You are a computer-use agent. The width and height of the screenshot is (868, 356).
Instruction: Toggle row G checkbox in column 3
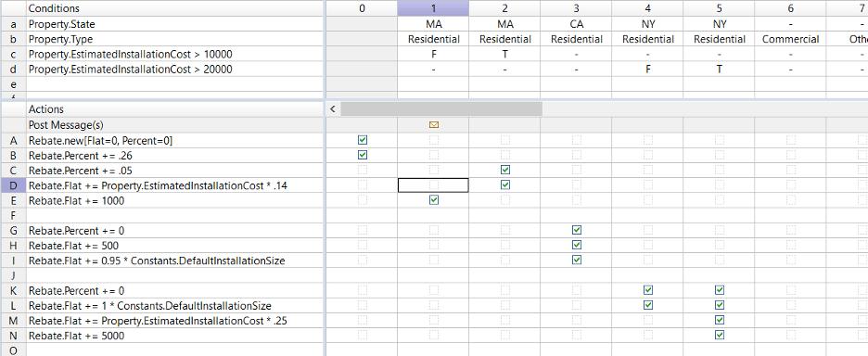click(576, 230)
